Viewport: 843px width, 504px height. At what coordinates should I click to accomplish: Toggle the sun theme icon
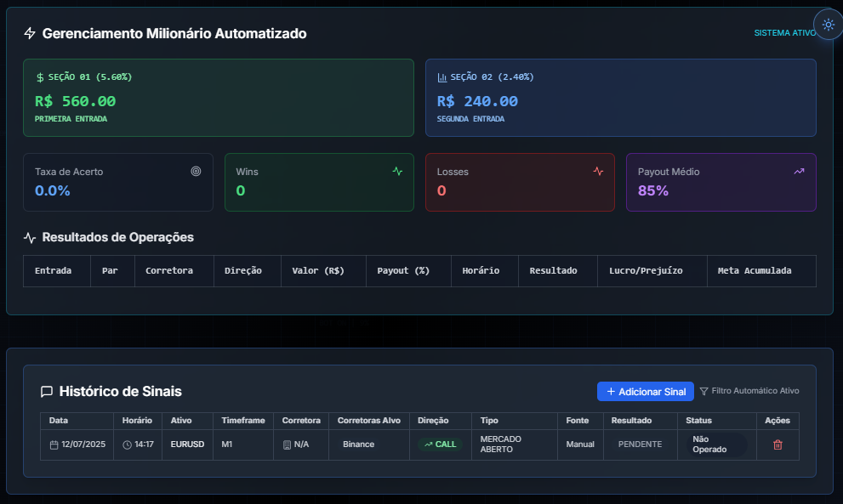pos(829,25)
